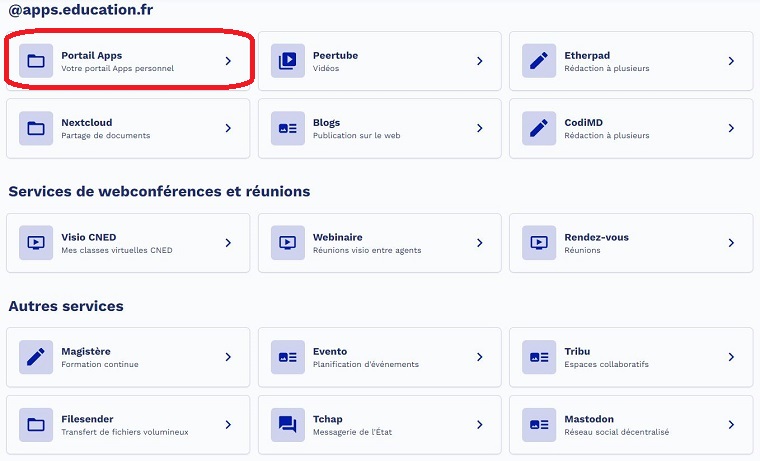Open Blogs via its chevron arrow
This screenshot has height=461, width=760.
point(480,128)
